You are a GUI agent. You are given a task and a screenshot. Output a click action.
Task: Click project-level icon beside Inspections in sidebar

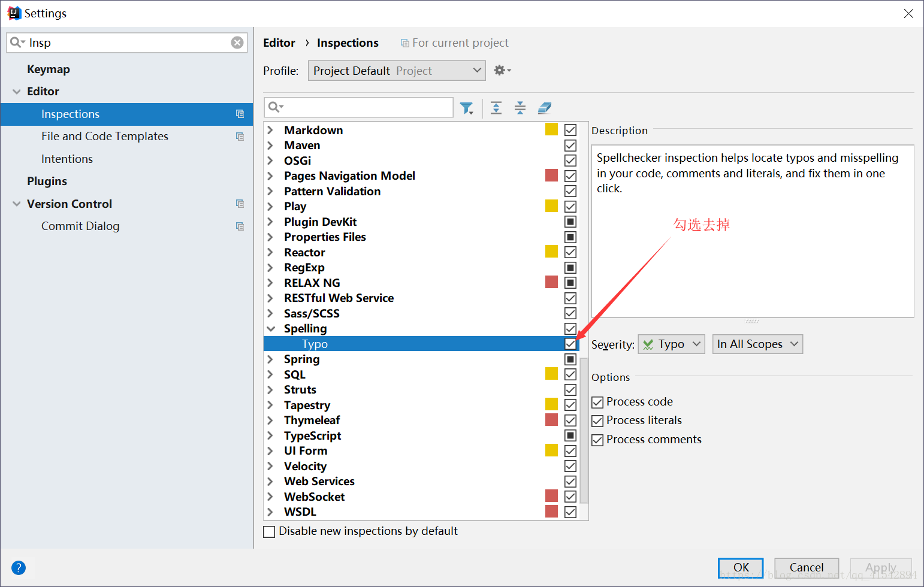pyautogui.click(x=240, y=114)
